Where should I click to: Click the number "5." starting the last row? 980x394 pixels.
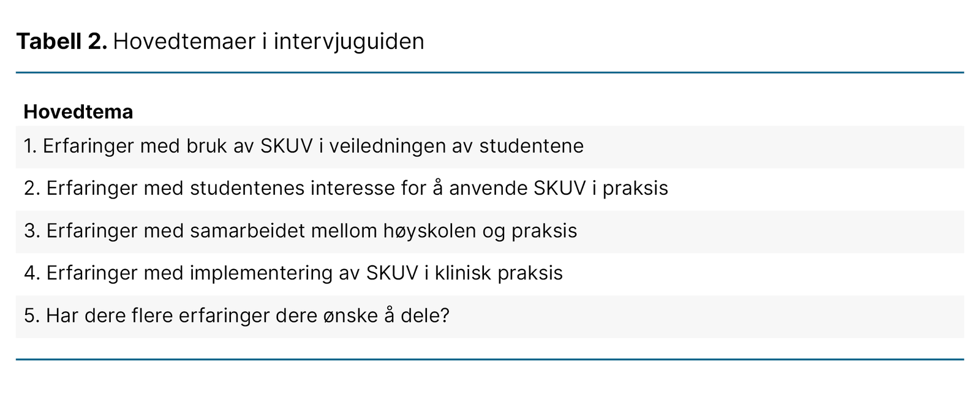[x=32, y=316]
